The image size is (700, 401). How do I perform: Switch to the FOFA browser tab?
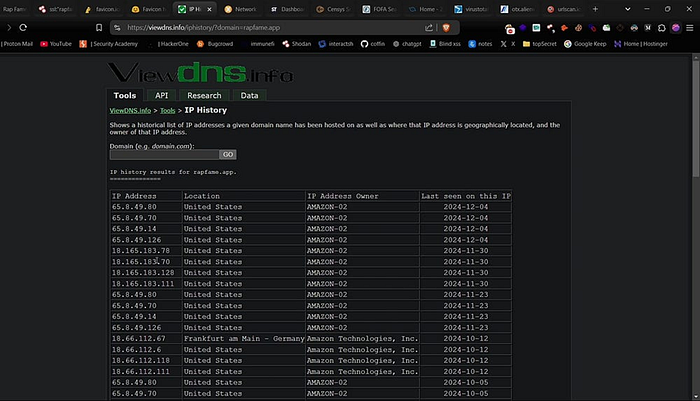(379, 9)
